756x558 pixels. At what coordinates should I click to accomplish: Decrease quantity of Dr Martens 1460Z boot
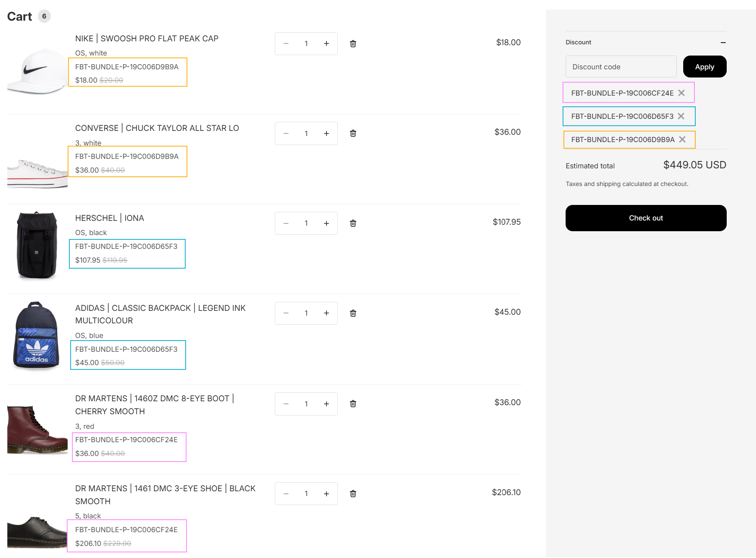(286, 403)
